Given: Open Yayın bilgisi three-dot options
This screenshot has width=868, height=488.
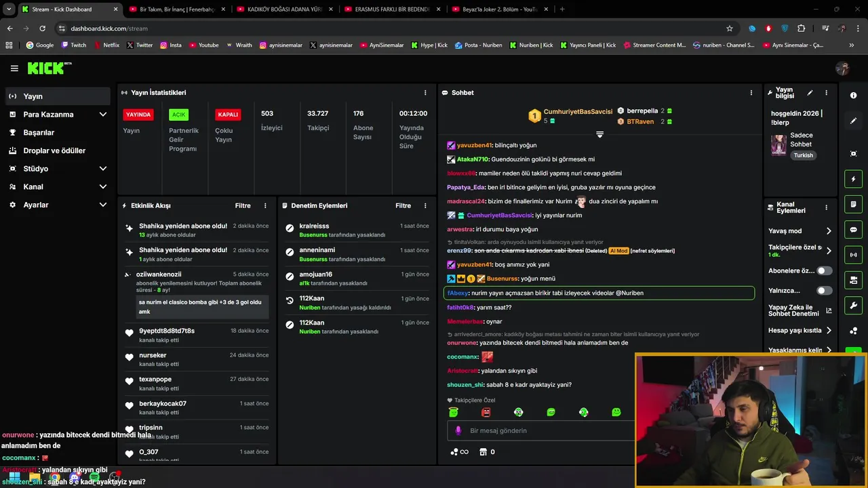Looking at the screenshot, I should click(x=826, y=93).
